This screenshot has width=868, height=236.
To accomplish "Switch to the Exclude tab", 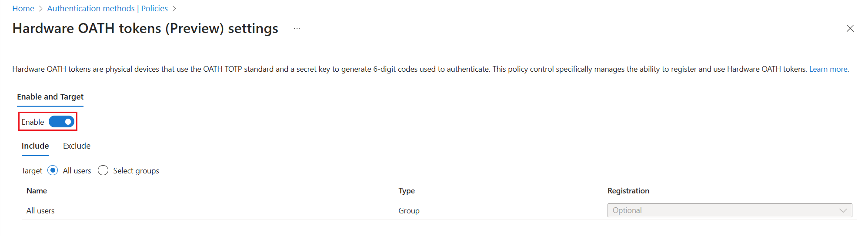I will [77, 146].
